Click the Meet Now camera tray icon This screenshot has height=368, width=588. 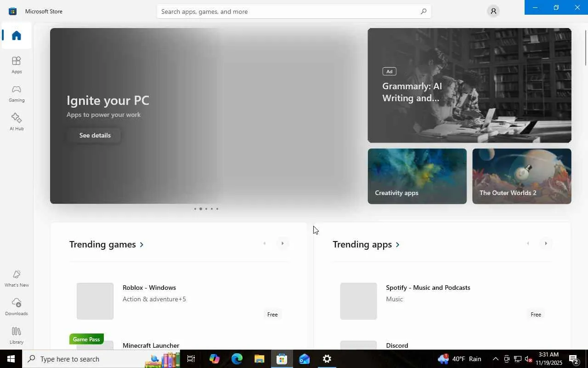(x=506, y=359)
